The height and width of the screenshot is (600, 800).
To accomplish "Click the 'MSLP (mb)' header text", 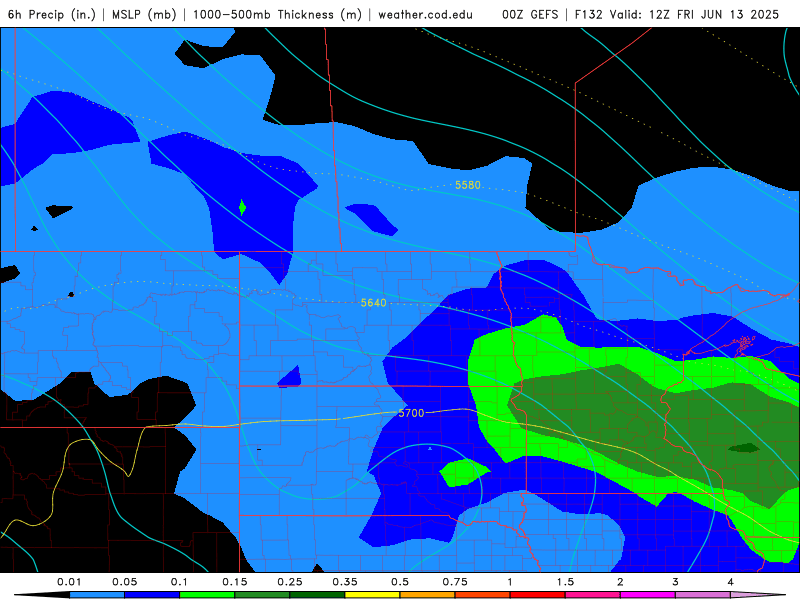I will click(144, 14).
